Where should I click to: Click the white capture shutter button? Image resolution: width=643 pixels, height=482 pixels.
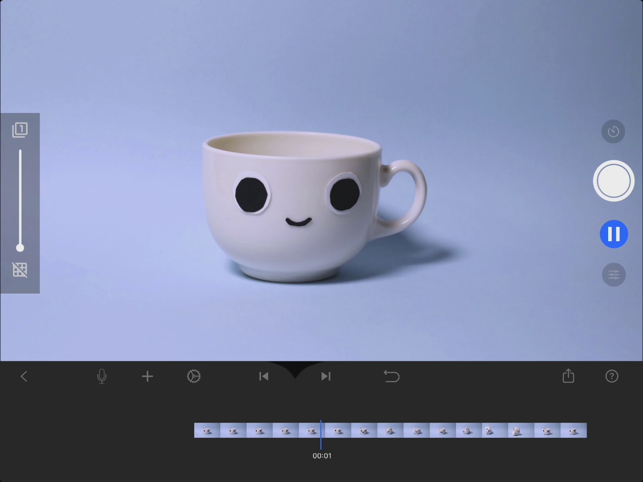tap(613, 181)
